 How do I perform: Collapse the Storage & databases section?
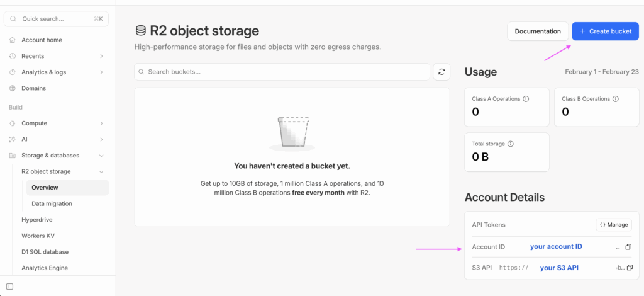click(101, 156)
